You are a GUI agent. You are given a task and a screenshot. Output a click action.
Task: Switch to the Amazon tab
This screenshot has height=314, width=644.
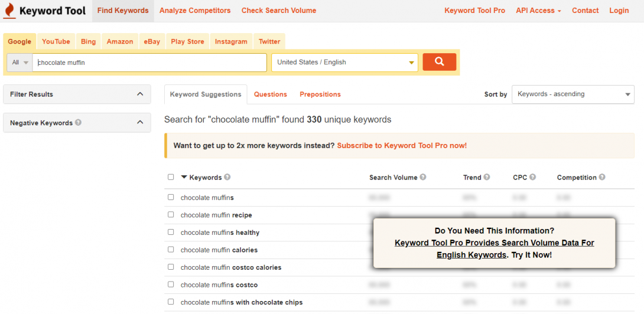click(120, 41)
